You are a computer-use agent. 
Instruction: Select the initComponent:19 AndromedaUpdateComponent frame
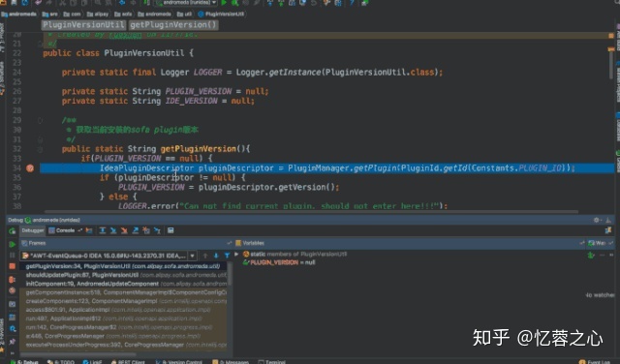(x=123, y=284)
